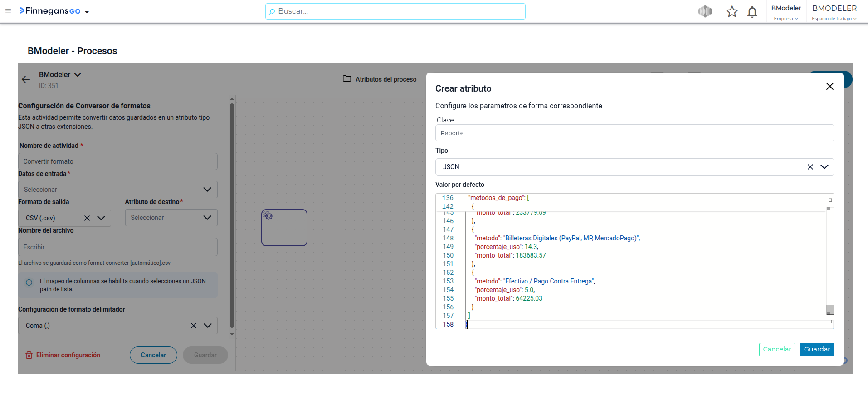Screen dimensions: 868x395
Task: Click the gear icon on activity node
Action: pos(268,216)
